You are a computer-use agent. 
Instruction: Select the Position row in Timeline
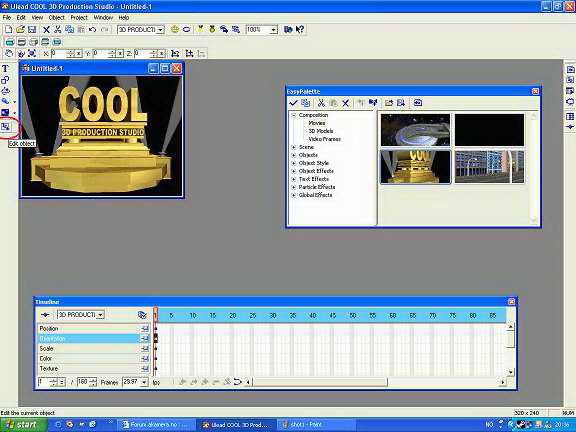click(x=94, y=328)
